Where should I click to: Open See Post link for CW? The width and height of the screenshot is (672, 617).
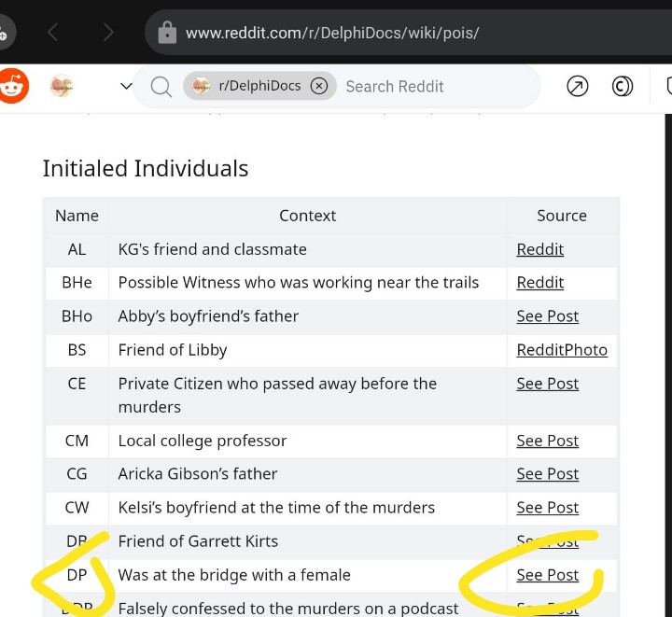(x=547, y=508)
